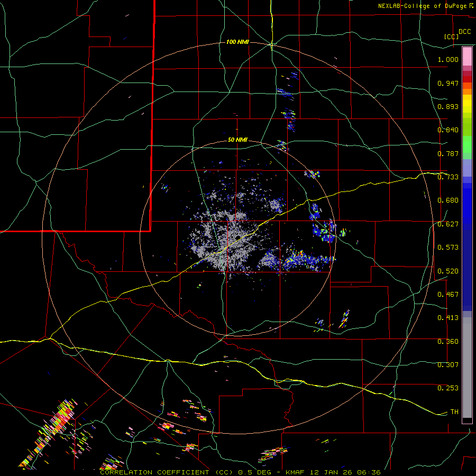Click the TH threshold label
This screenshot has height=476, width=476.
tap(454, 412)
